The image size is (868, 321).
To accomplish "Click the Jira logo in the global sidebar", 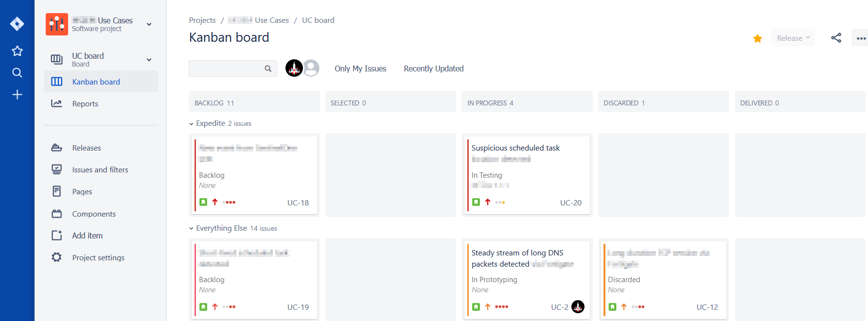I will pos(17,24).
